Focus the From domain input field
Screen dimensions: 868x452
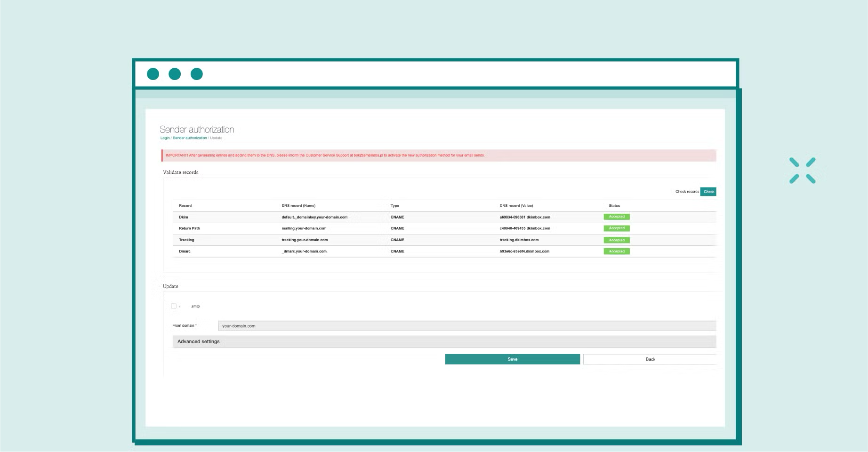click(467, 326)
